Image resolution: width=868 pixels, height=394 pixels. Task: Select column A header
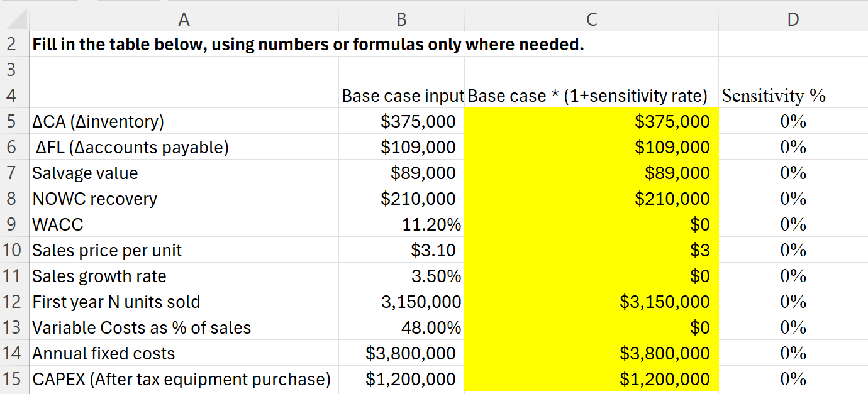tap(184, 19)
